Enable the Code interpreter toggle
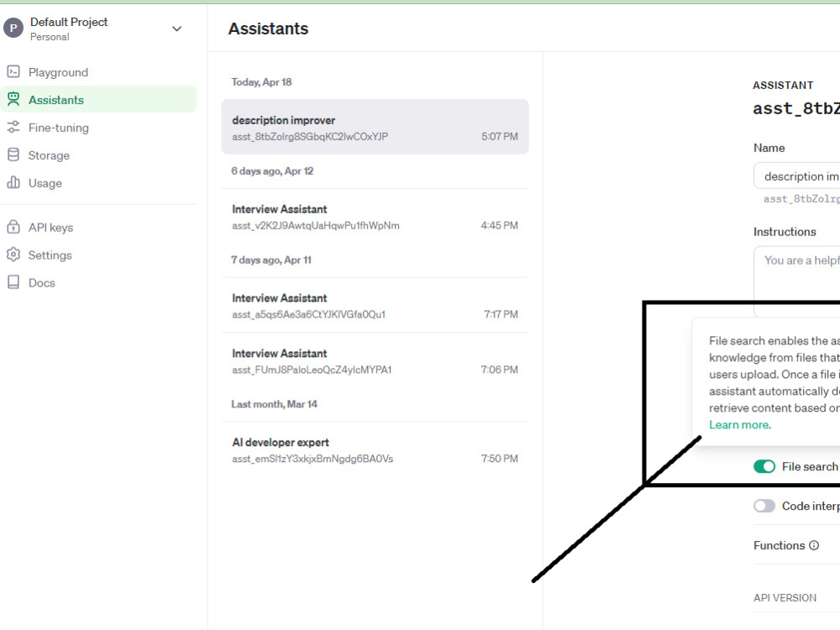Viewport: 840px width, 630px height. tap(764, 506)
